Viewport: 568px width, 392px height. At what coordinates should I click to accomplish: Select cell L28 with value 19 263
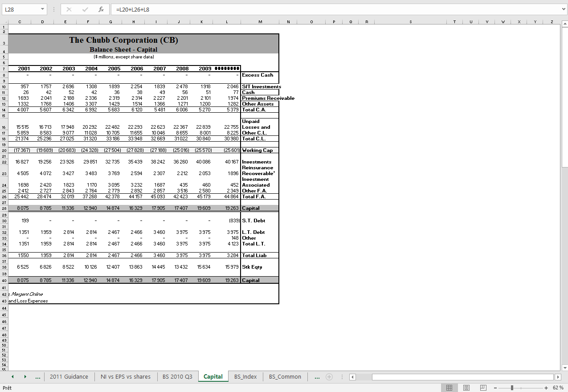(x=227, y=208)
